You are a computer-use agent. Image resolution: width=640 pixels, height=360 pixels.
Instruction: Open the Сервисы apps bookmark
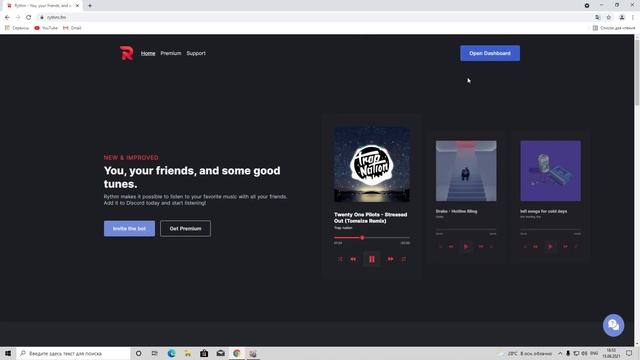click(x=17, y=28)
